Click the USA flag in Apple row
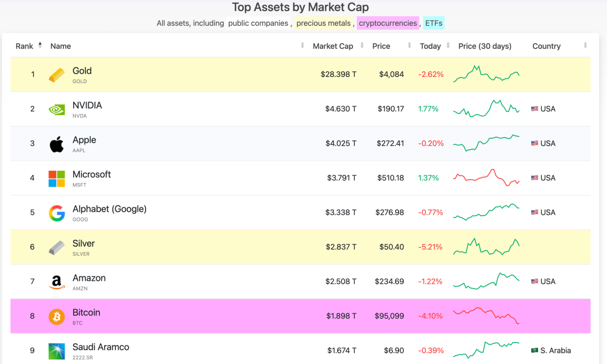This screenshot has width=607, height=364. tap(534, 143)
